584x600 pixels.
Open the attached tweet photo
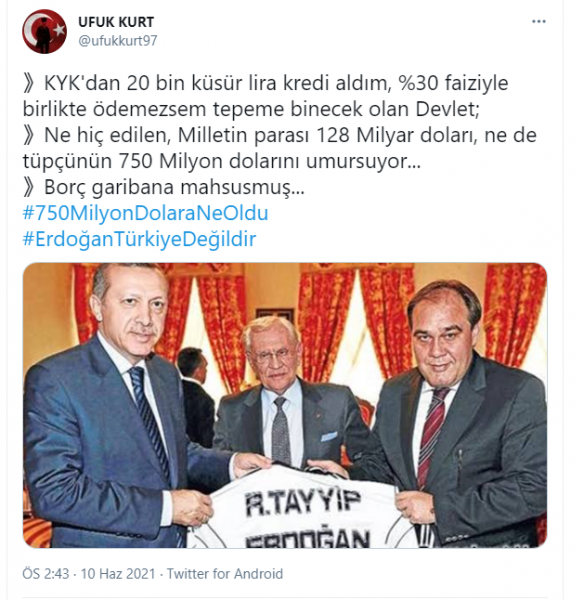(285, 405)
